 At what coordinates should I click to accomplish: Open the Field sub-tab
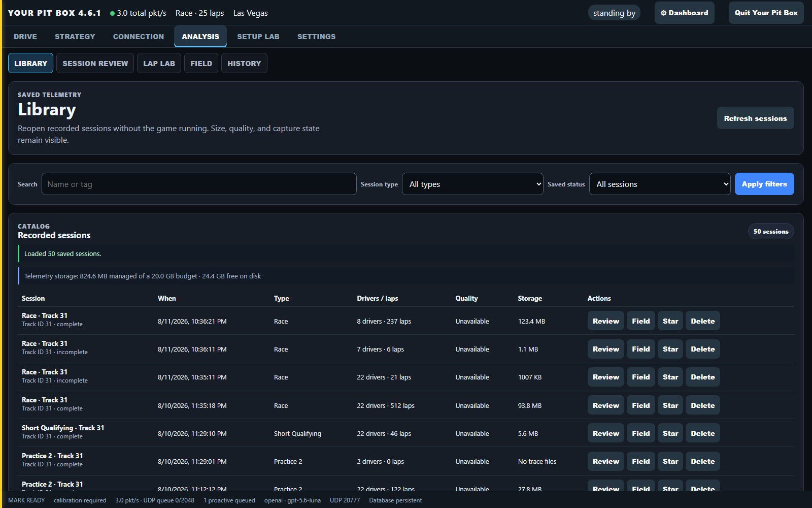(201, 63)
